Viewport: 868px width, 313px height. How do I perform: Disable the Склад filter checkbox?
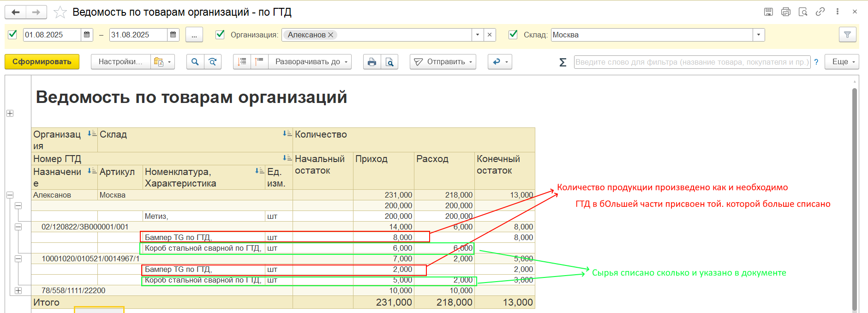tap(513, 35)
